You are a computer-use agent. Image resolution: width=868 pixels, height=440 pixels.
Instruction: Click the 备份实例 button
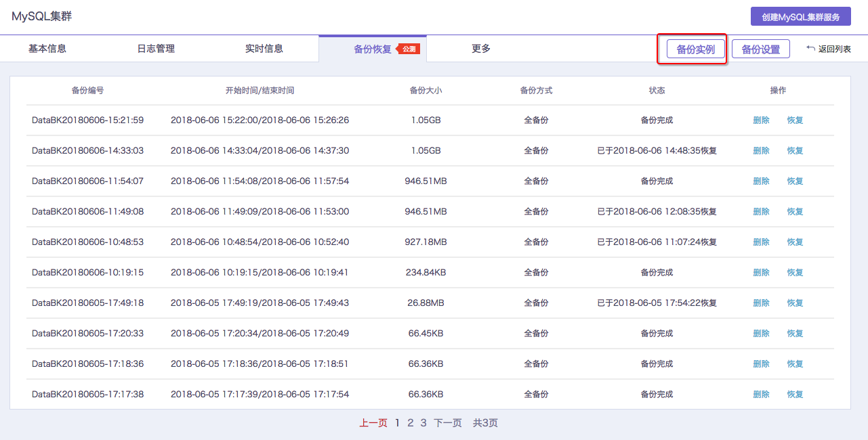coord(696,49)
